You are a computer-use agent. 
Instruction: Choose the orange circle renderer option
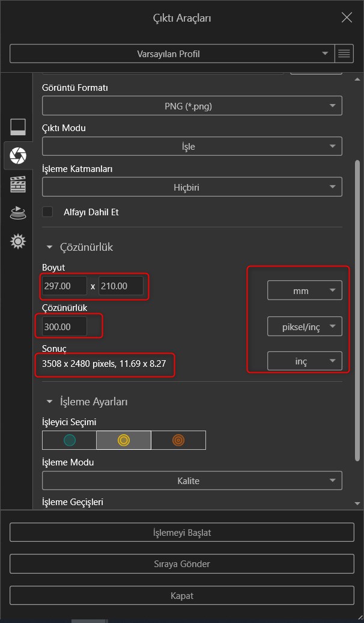coord(178,440)
